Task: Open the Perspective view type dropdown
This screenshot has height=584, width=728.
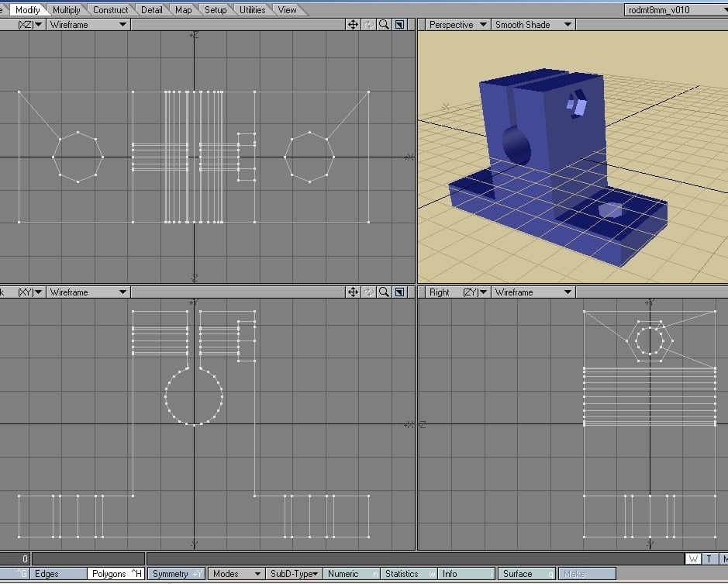Action: tap(457, 25)
